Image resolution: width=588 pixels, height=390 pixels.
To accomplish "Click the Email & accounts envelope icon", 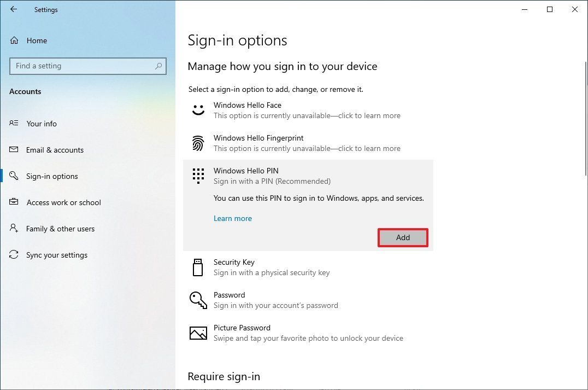I will pos(14,150).
